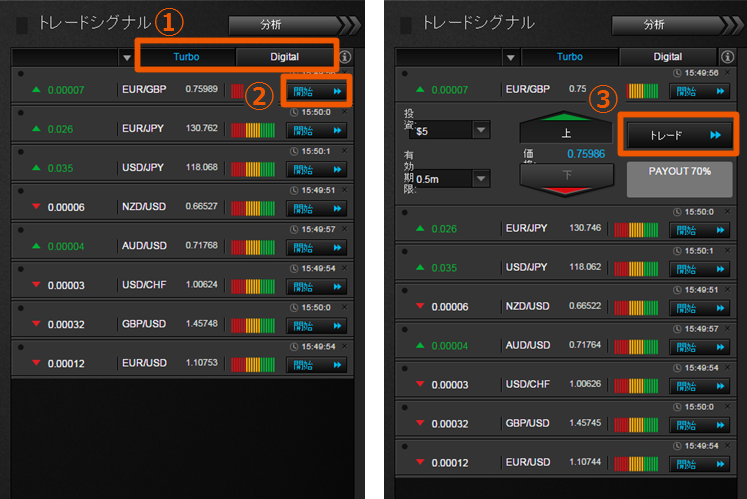The width and height of the screenshot is (747, 499).
Task: Click the clock icon on EUR/GBP row, right panel
Action: [677, 73]
